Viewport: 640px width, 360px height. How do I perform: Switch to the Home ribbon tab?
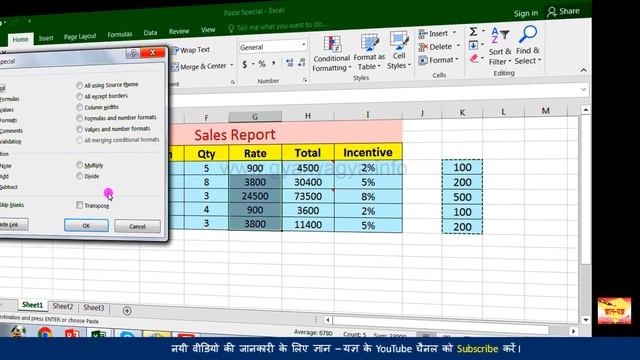pos(20,40)
